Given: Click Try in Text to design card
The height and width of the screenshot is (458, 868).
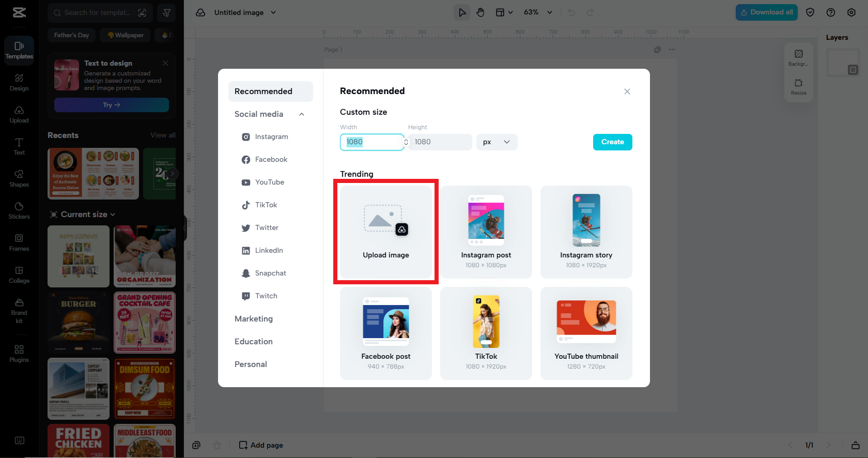Looking at the screenshot, I should point(112,105).
